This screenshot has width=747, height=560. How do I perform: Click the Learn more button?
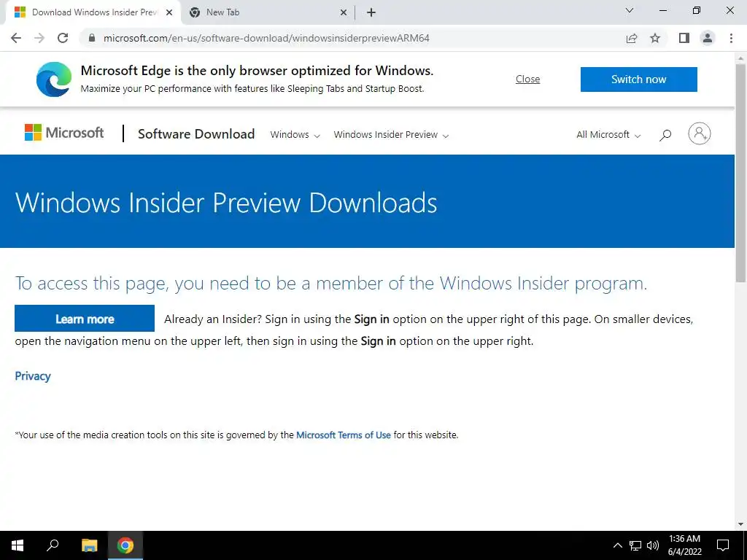tap(85, 319)
